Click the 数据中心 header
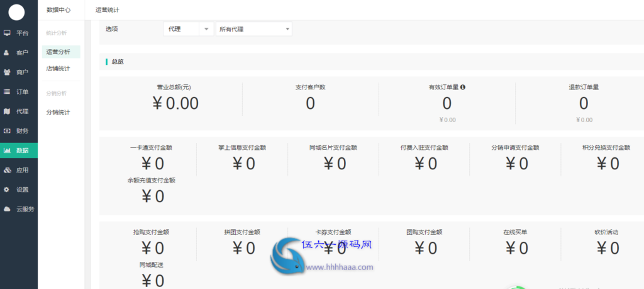Image resolution: width=644 pixels, height=289 pixels. point(58,10)
